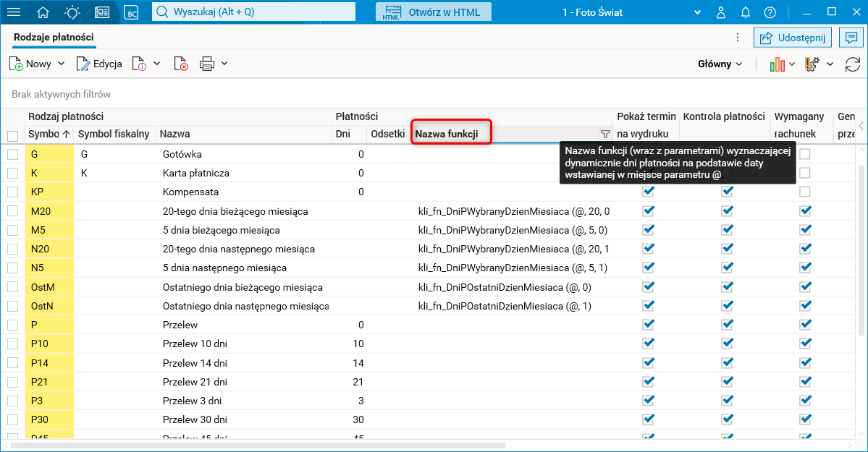Click Otwórz w HTML button
The image size is (868, 452).
(433, 12)
